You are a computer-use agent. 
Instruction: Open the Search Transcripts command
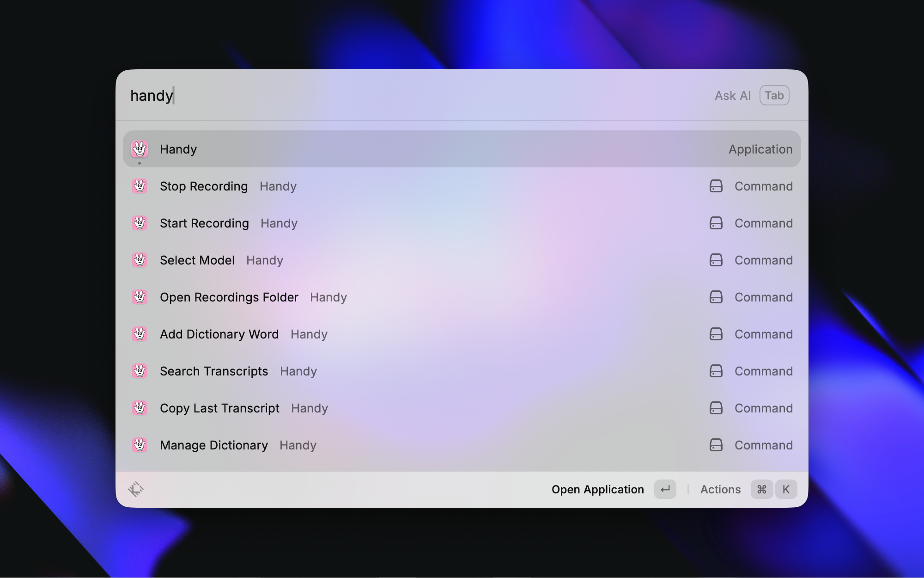214,371
